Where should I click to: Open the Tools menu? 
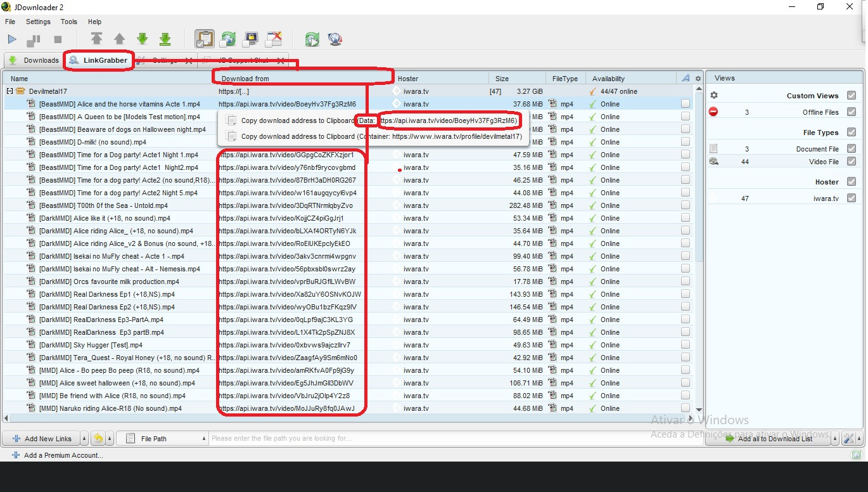(x=69, y=22)
